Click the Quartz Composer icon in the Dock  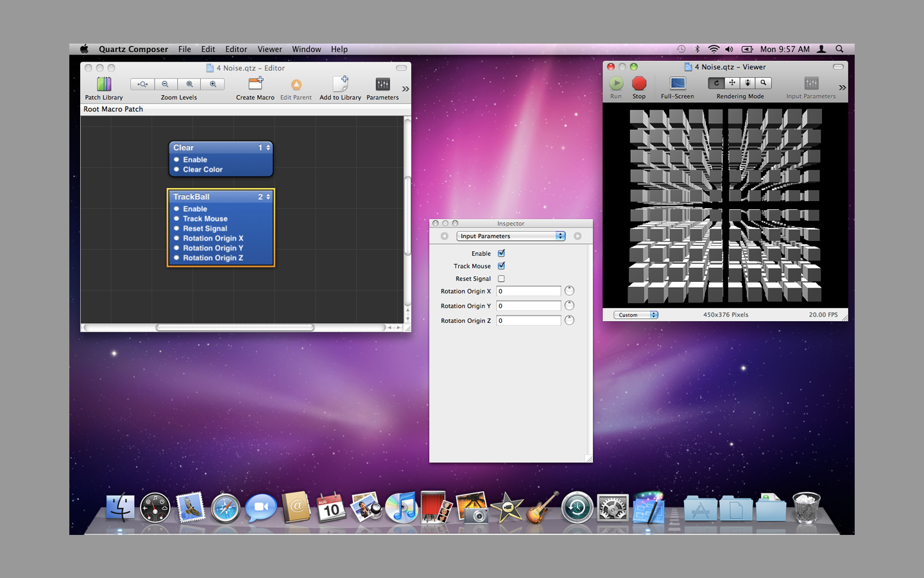point(649,507)
